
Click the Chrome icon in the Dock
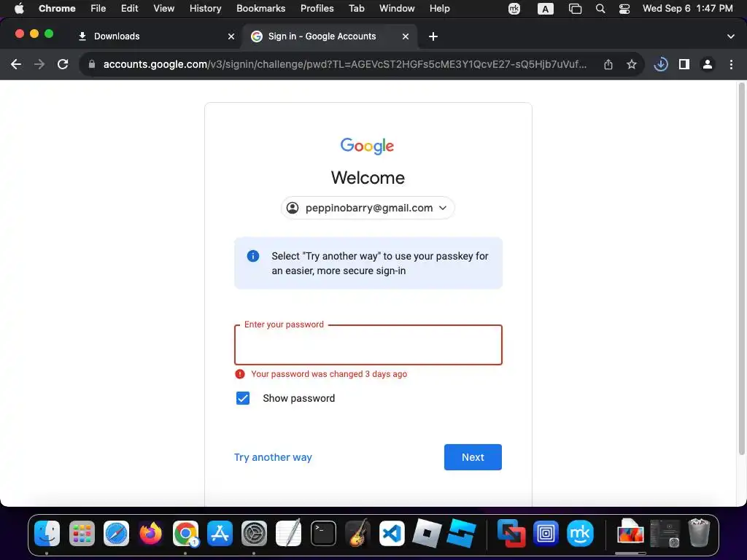(x=185, y=533)
